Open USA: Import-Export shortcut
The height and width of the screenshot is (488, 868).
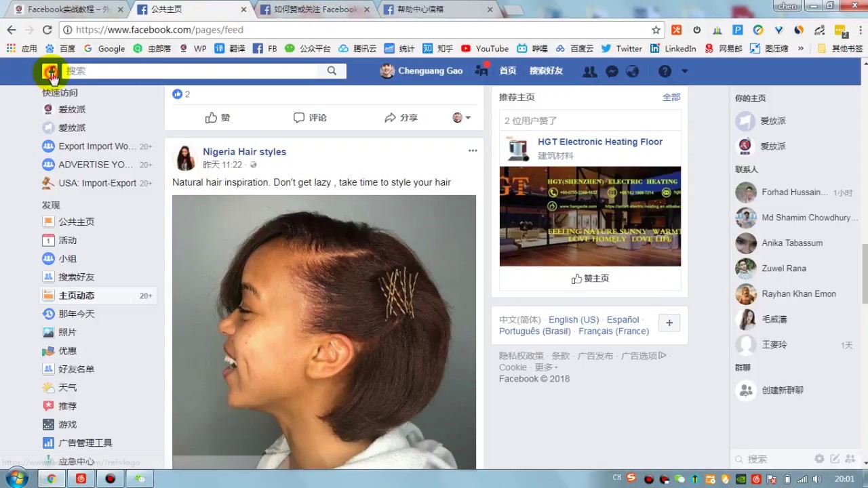(98, 183)
